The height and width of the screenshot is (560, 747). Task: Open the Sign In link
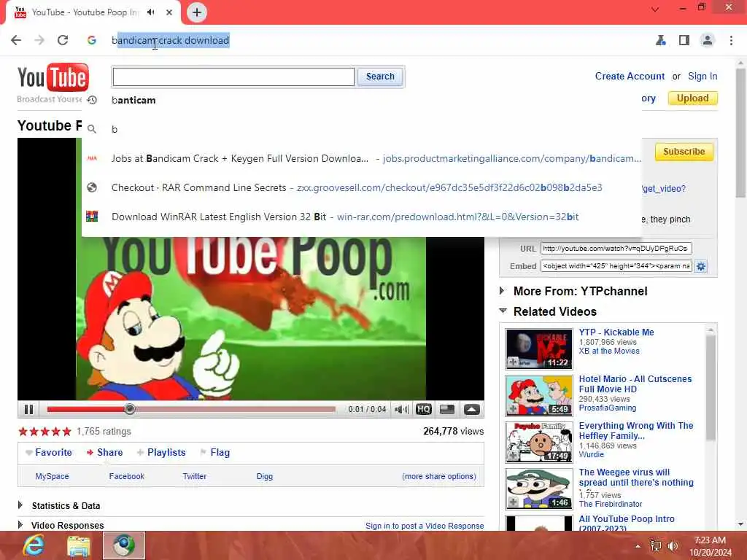coord(703,76)
